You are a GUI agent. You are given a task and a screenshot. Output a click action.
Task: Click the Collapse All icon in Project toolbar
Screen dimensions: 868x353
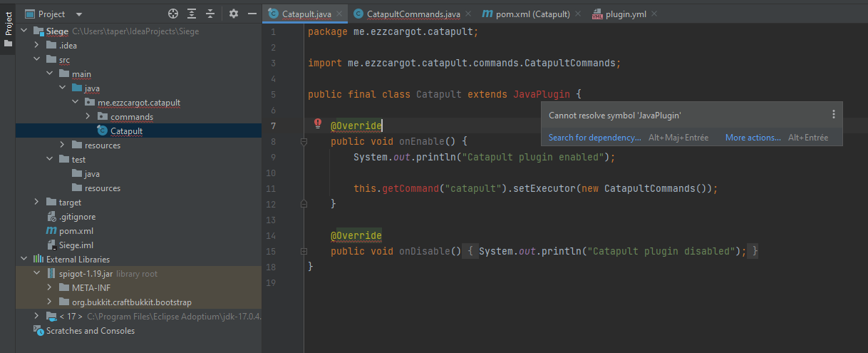210,14
